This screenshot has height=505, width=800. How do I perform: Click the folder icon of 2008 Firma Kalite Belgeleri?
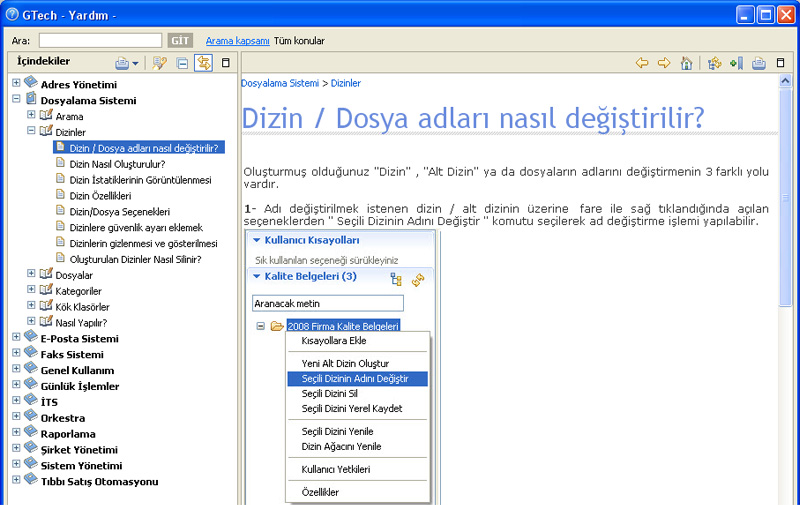[277, 326]
